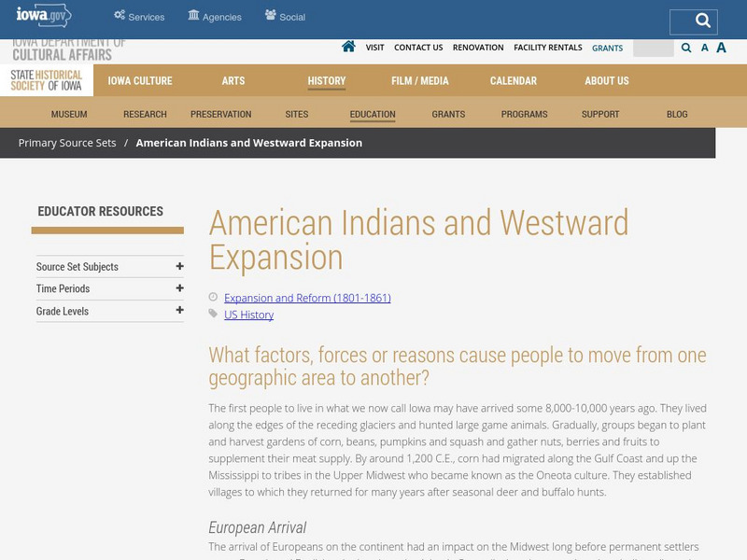Open the US History link
The height and width of the screenshot is (560, 747).
(248, 314)
